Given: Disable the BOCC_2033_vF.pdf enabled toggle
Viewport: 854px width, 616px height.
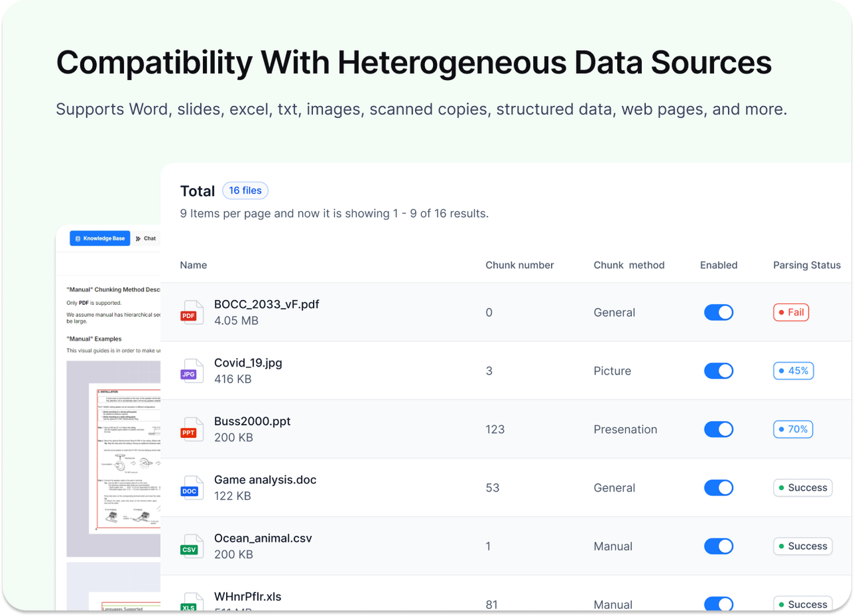Looking at the screenshot, I should point(719,312).
